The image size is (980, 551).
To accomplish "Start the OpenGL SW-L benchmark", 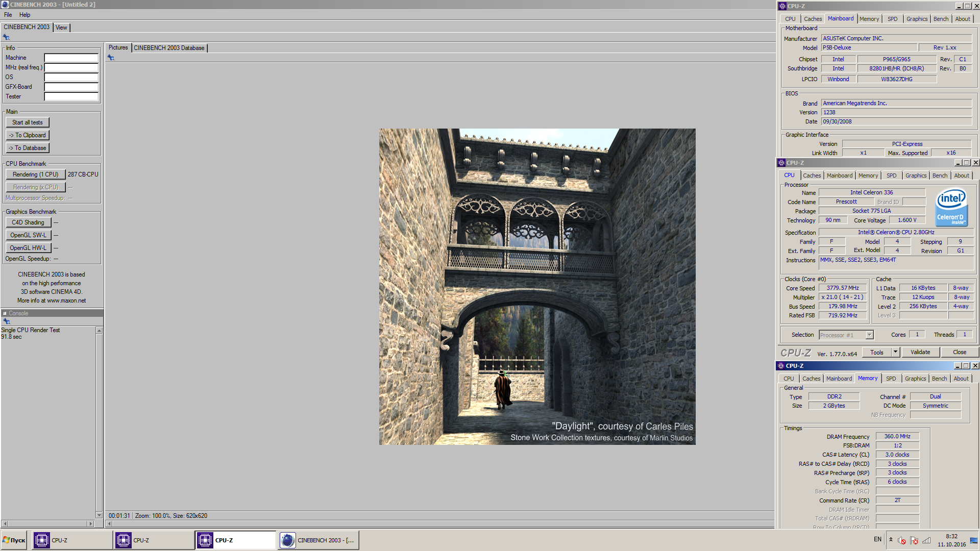I will 28,235.
